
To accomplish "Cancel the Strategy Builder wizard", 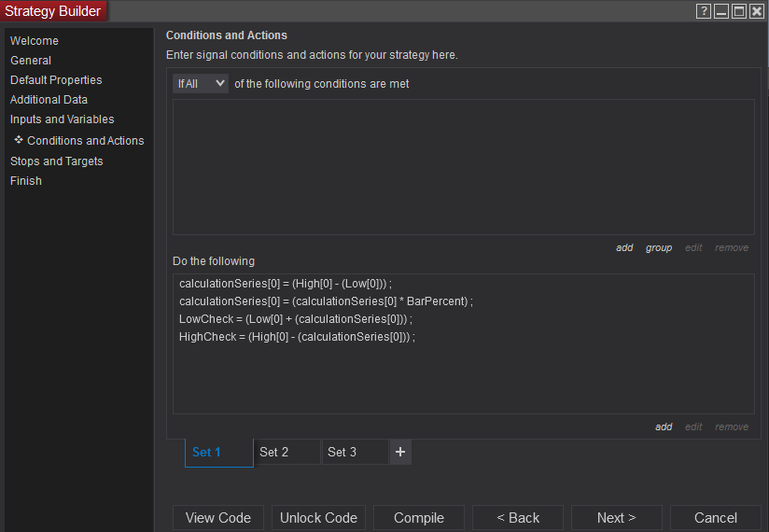I will pyautogui.click(x=716, y=518).
